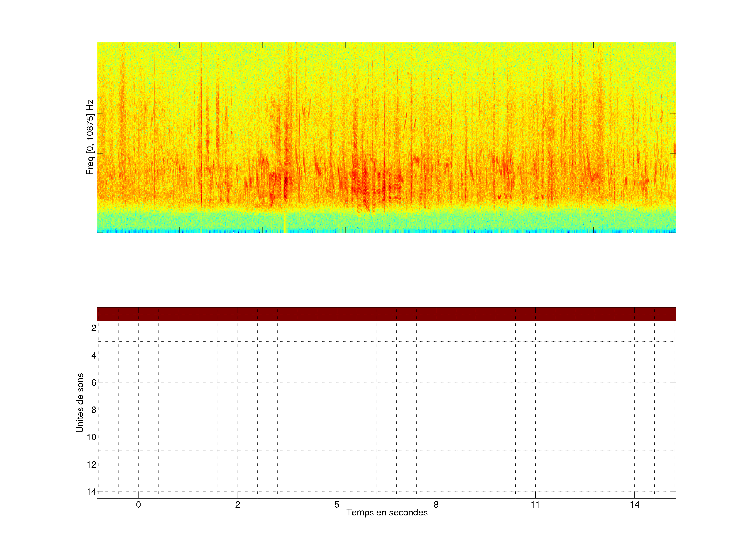Click the y-axis tick label '4'
The width and height of the screenshot is (747, 560).
pyautogui.click(x=94, y=355)
